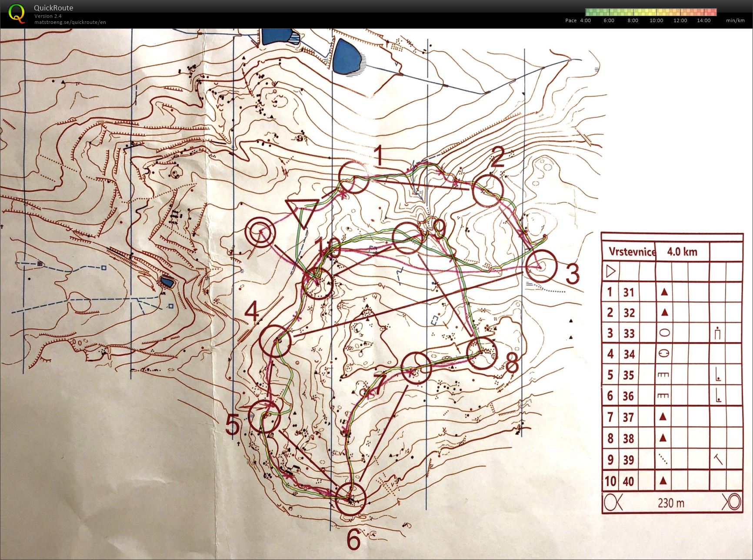Screen dimensions: 753x560
Task: Click control code 37 in the table
Action: pyautogui.click(x=629, y=417)
